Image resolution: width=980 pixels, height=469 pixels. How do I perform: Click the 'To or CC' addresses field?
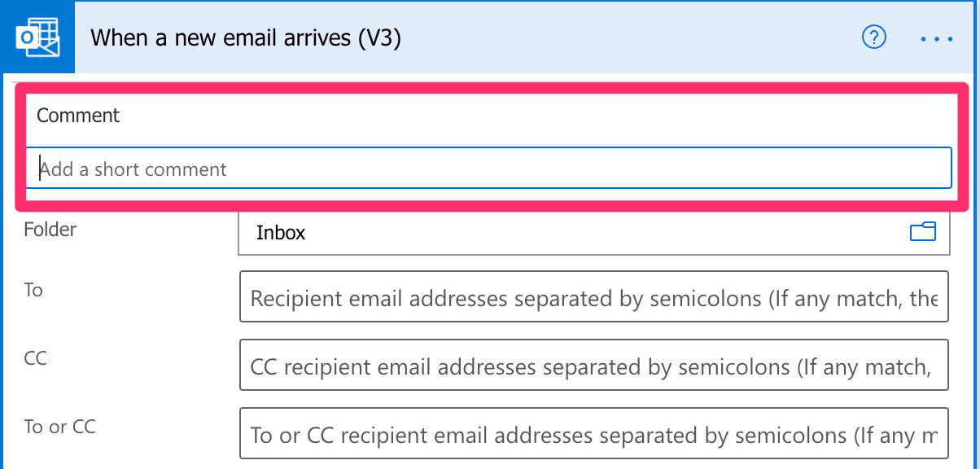point(593,433)
